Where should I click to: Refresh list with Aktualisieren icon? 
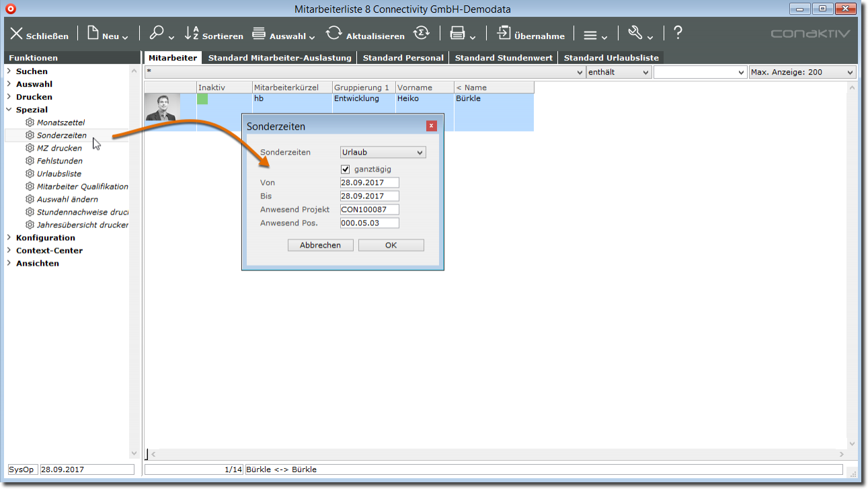click(333, 34)
